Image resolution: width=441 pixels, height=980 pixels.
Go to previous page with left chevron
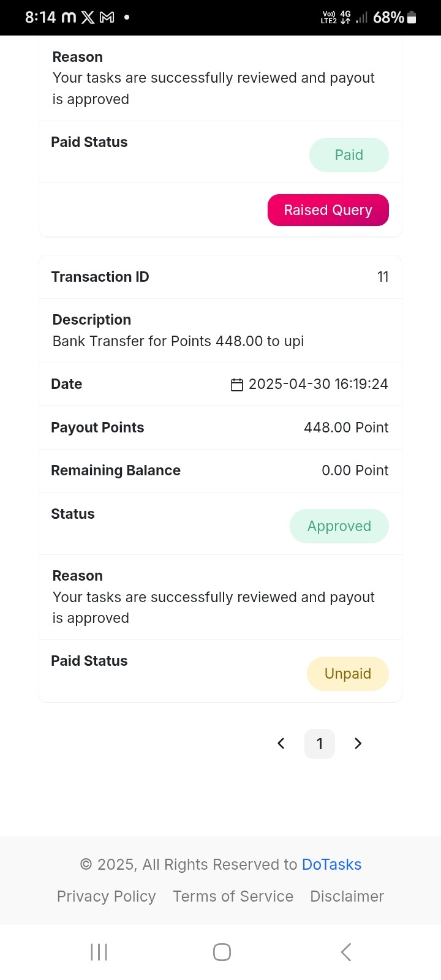pyautogui.click(x=281, y=744)
